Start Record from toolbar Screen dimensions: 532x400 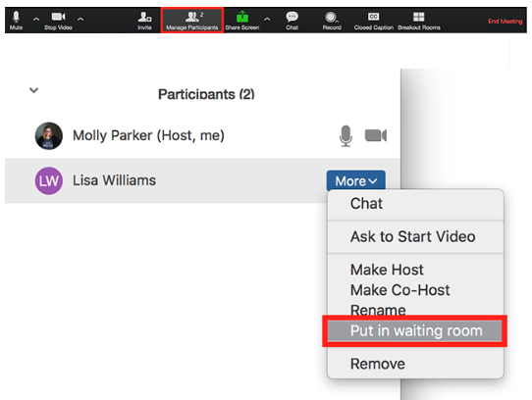point(332,21)
